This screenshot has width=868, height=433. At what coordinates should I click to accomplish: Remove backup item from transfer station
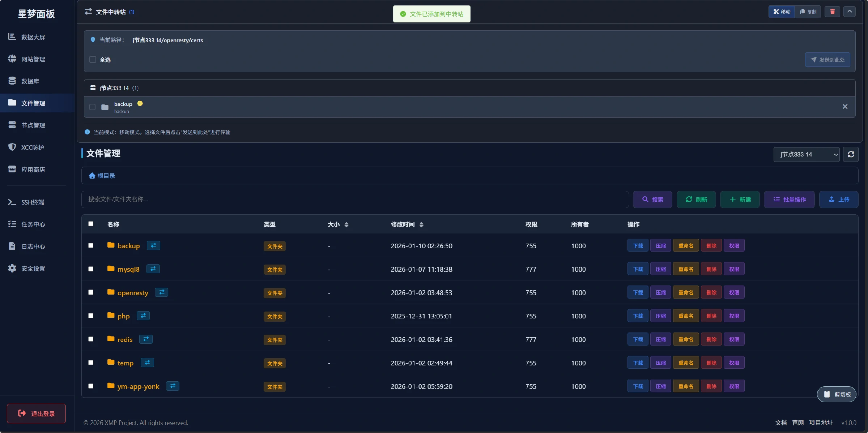tap(845, 107)
